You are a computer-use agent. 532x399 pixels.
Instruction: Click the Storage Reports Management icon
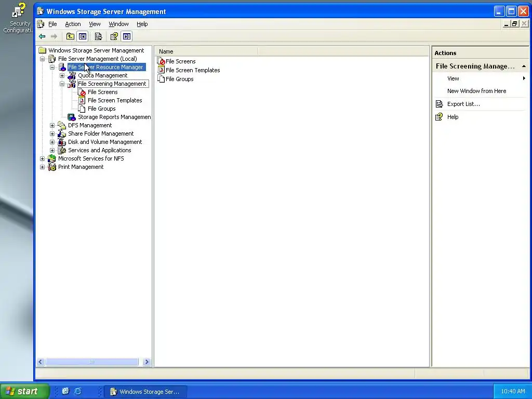tap(72, 117)
